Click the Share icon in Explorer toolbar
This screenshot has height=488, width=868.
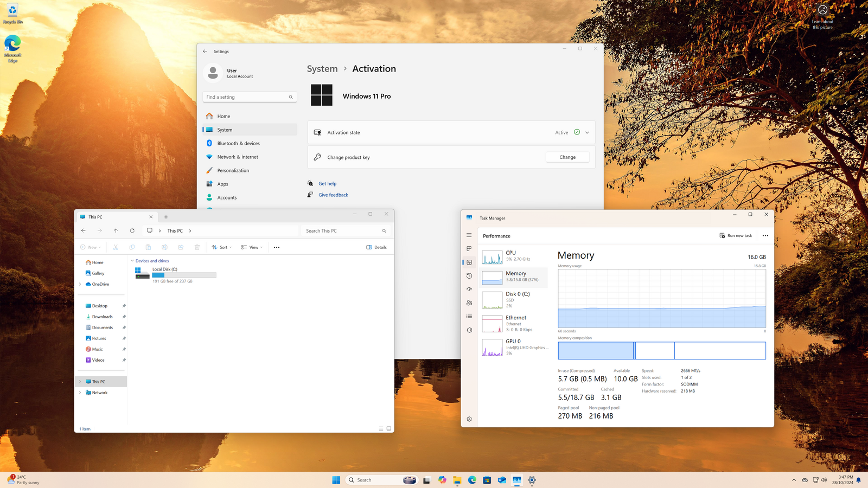click(x=181, y=247)
